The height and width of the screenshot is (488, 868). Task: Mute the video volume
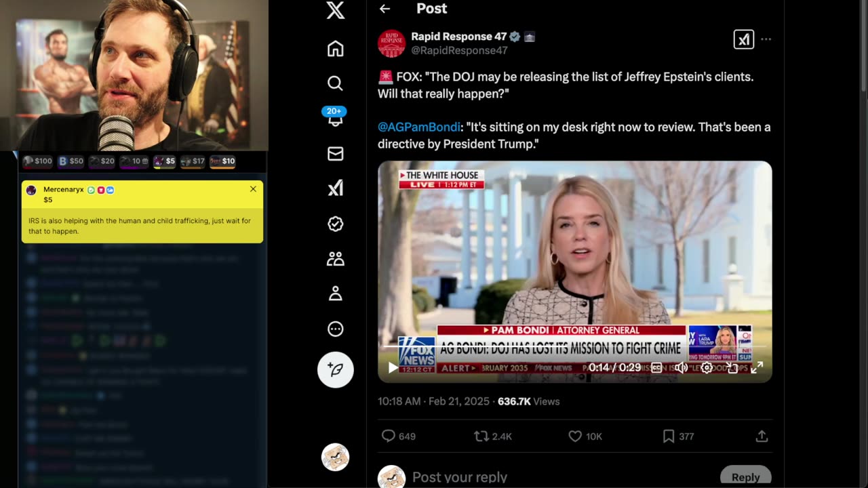[682, 367]
